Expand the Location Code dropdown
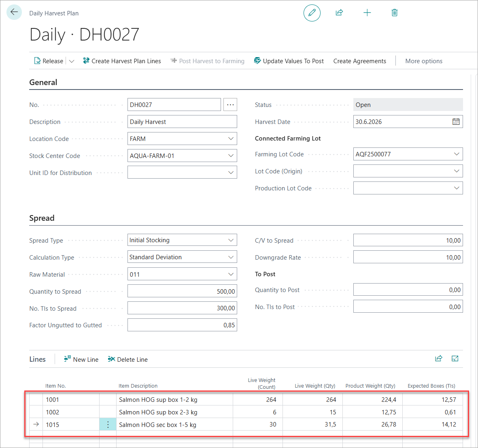The height and width of the screenshot is (448, 478). [231, 139]
